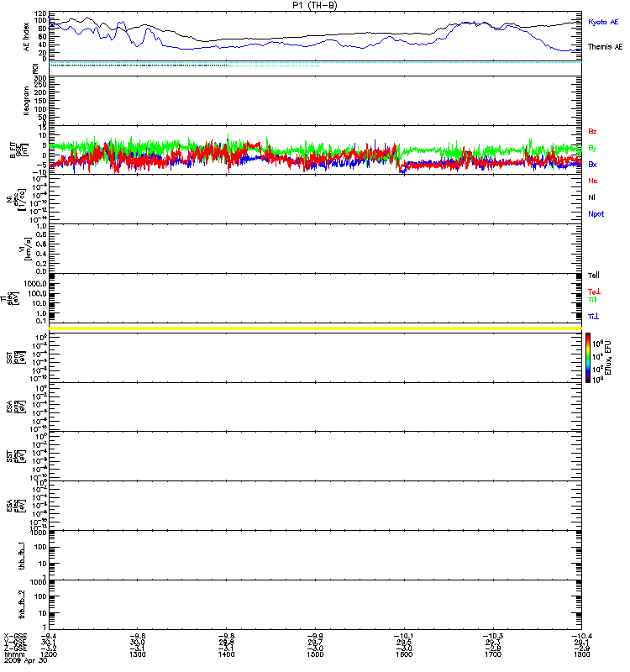The width and height of the screenshot is (630, 672).
Task: Click the plot title 'P1 (TH-B)'
Action: [x=314, y=5]
